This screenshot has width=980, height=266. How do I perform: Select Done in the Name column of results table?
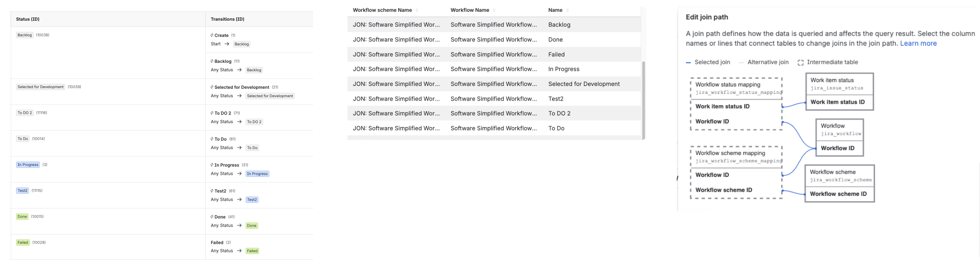coord(555,40)
